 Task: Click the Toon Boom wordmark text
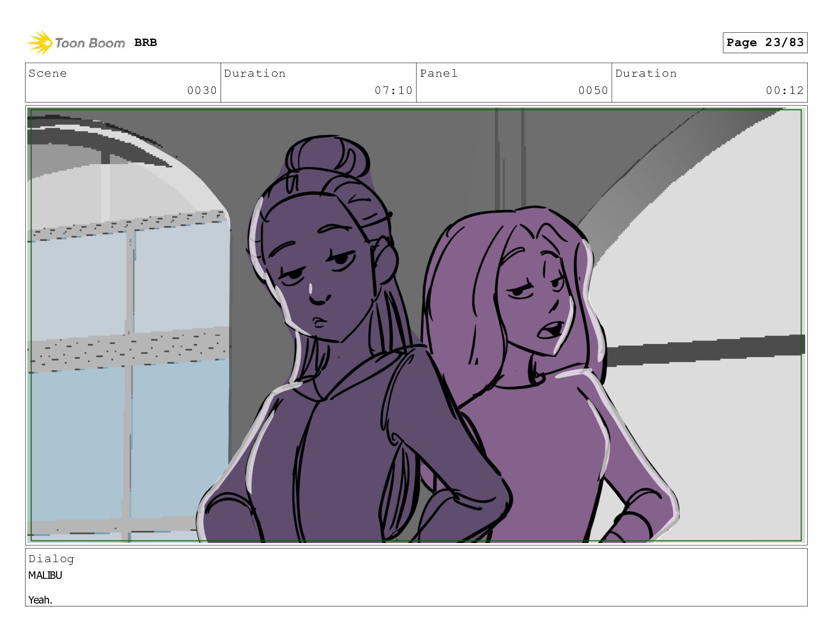pyautogui.click(x=90, y=43)
